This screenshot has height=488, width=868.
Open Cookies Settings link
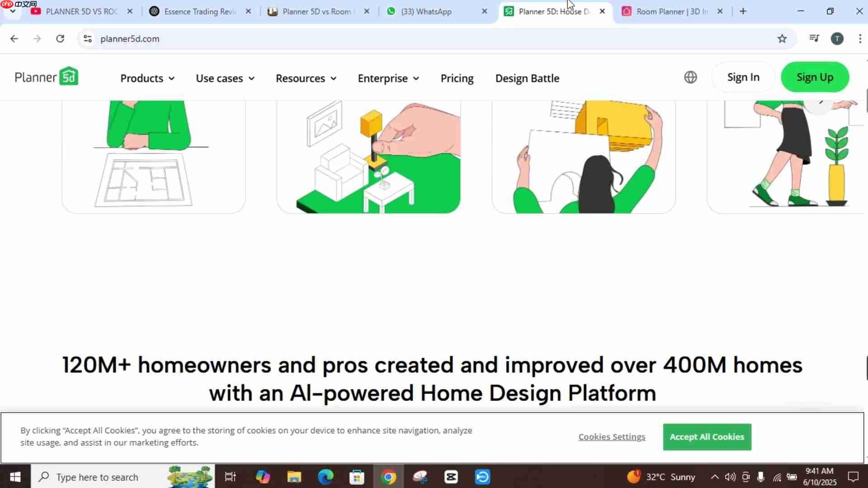[612, 437]
